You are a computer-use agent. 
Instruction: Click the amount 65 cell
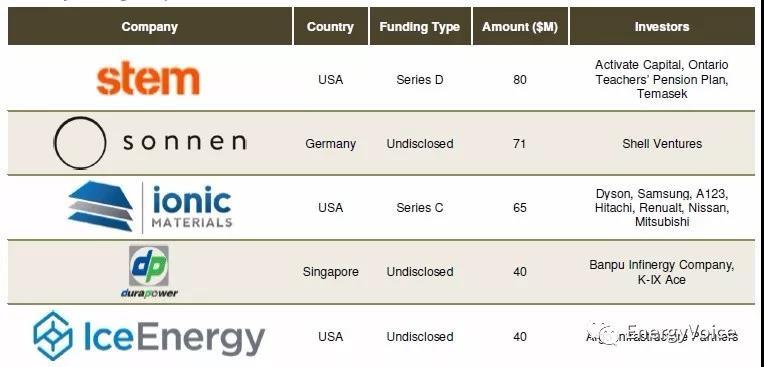point(519,208)
